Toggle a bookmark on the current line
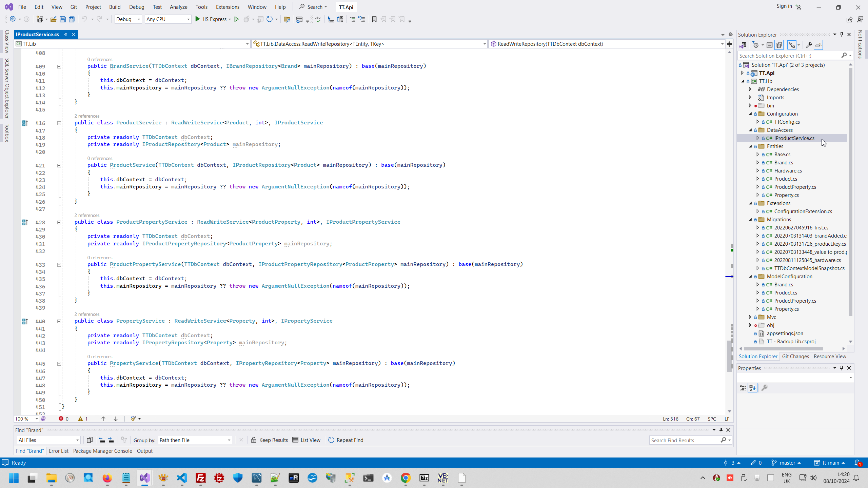 click(x=374, y=19)
